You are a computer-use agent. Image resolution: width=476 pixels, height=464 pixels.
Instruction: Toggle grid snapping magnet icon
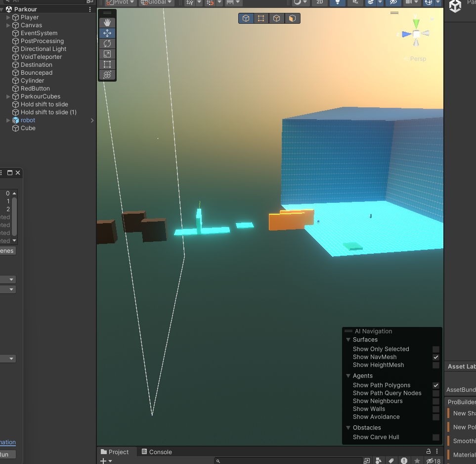tap(210, 2)
